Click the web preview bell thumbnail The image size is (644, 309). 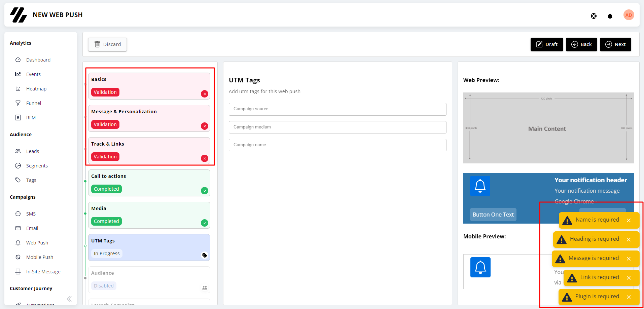(x=480, y=186)
